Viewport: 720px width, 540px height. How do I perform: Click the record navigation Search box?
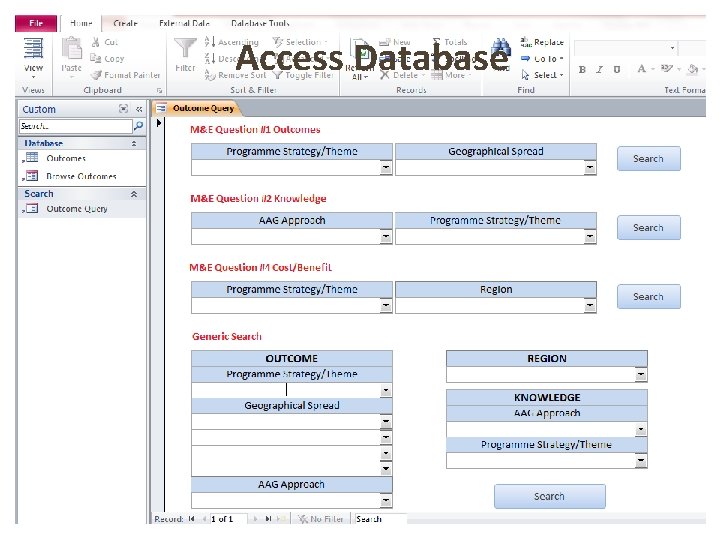pyautogui.click(x=380, y=519)
